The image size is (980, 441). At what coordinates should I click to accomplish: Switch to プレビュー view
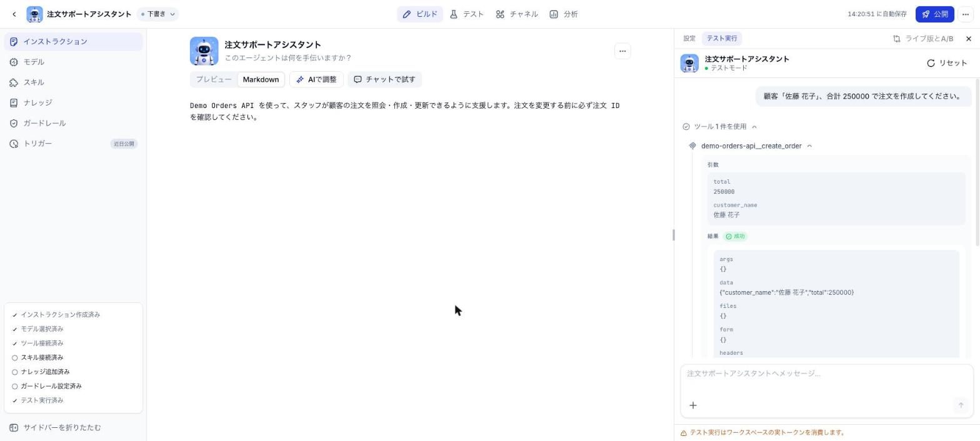214,79
